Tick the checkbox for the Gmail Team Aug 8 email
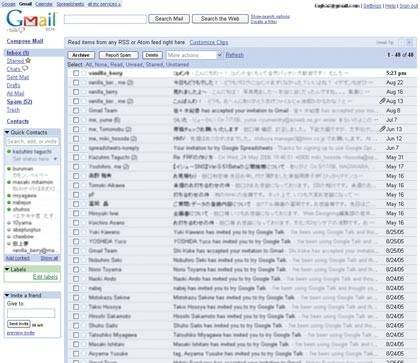This screenshot has width=420, height=363. (76, 110)
